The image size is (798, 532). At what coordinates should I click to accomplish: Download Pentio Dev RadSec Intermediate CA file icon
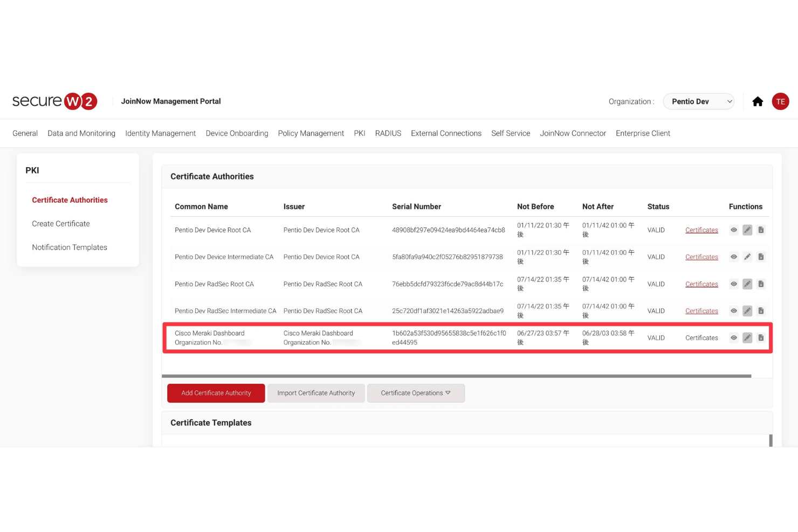point(761,311)
